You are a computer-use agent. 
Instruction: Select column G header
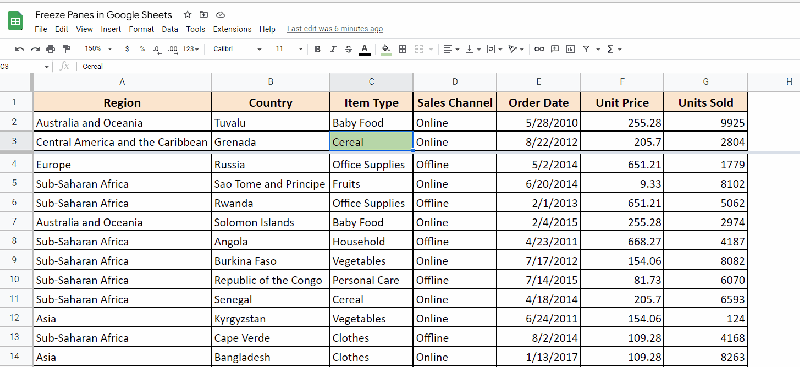706,82
